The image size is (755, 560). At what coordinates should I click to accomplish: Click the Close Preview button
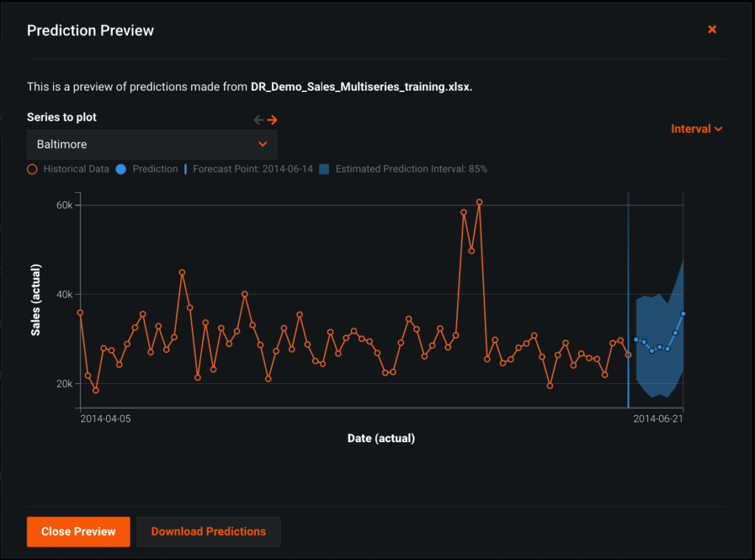click(78, 531)
